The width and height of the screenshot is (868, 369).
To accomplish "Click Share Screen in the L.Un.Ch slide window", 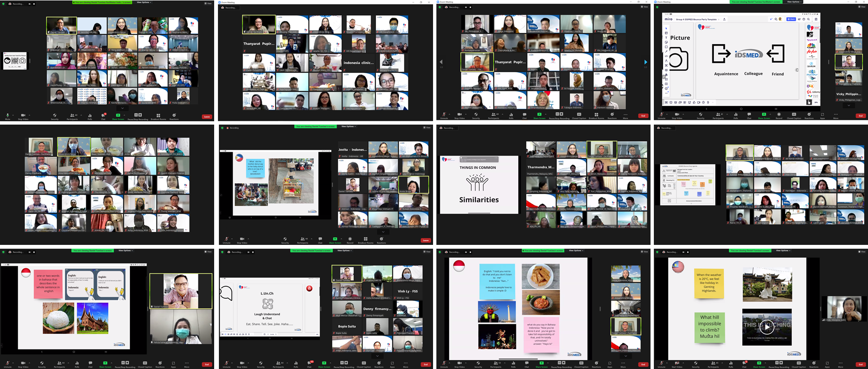I will tap(324, 365).
